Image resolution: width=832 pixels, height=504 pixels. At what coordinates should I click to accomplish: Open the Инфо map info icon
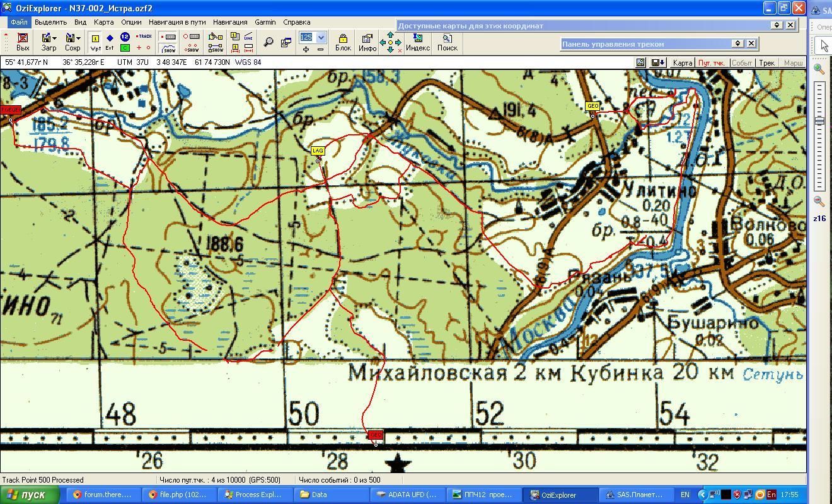point(367,42)
